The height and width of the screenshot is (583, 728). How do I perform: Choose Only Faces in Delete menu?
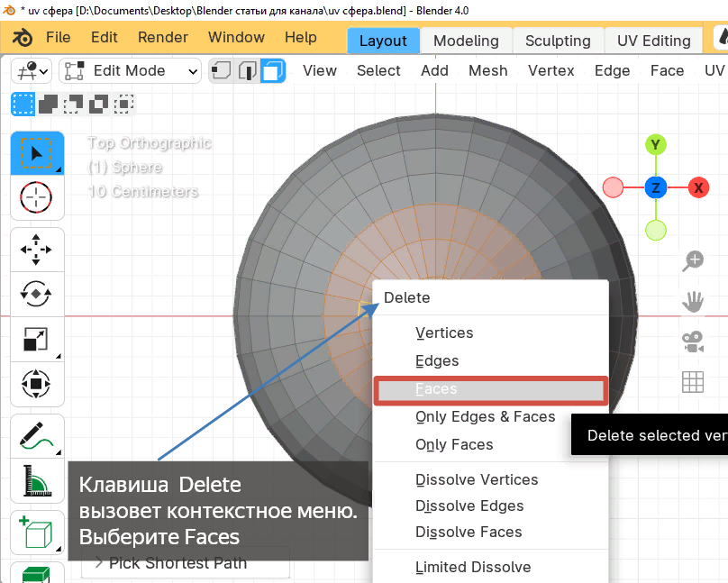[x=491, y=444]
